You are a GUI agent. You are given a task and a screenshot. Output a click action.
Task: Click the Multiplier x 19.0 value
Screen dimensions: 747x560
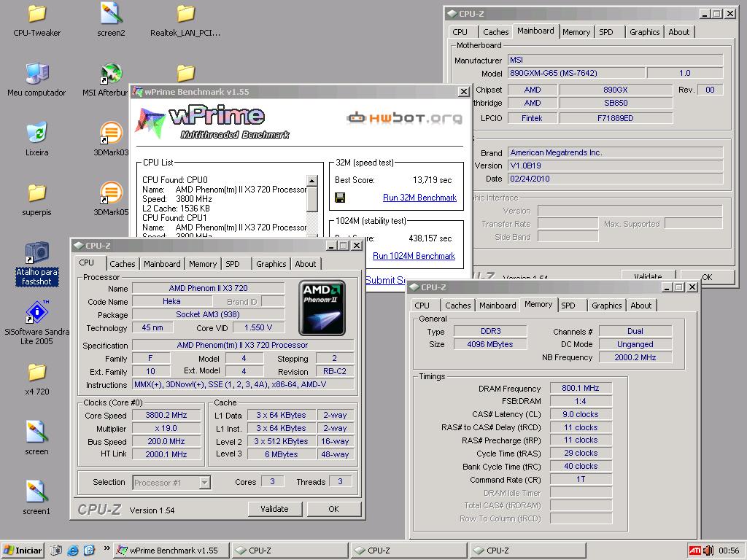[x=166, y=429]
